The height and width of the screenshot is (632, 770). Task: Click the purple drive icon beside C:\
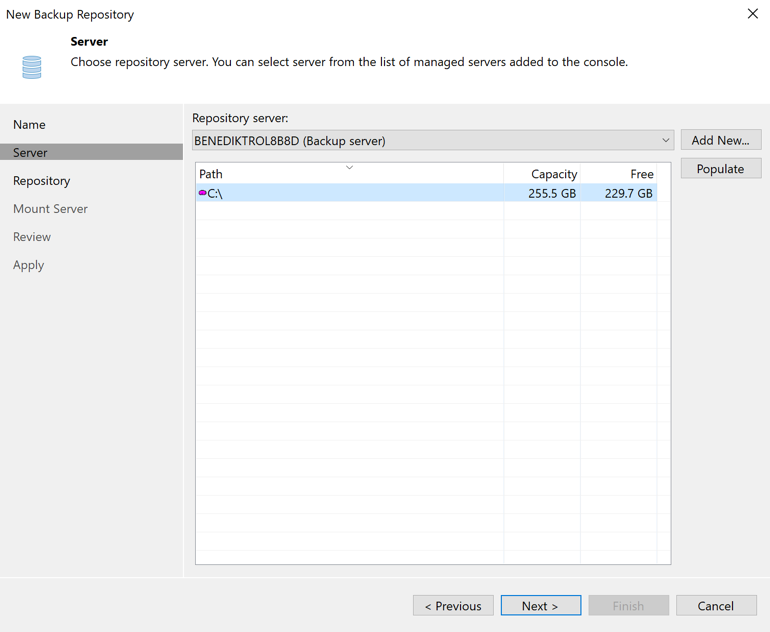click(202, 193)
